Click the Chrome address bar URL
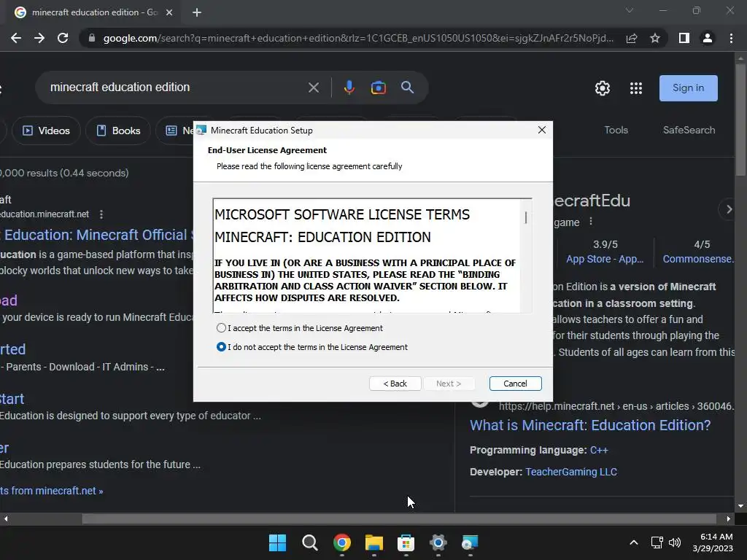Screen dimensions: 747x560 coord(358,38)
